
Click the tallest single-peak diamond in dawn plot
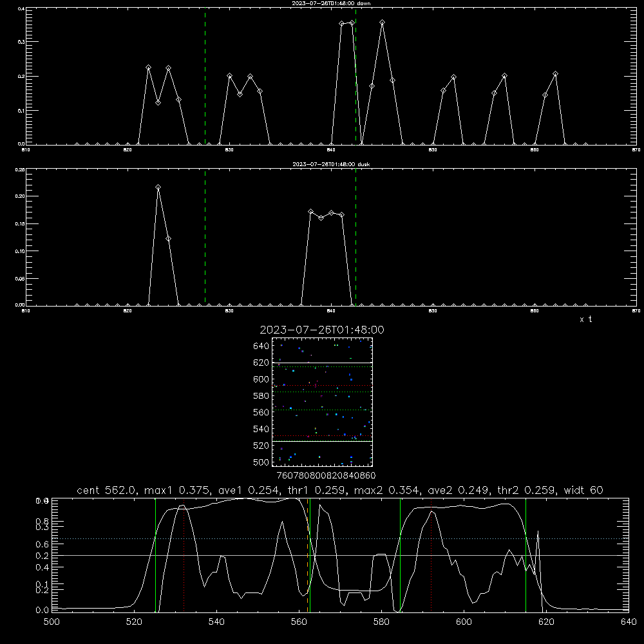point(383,22)
